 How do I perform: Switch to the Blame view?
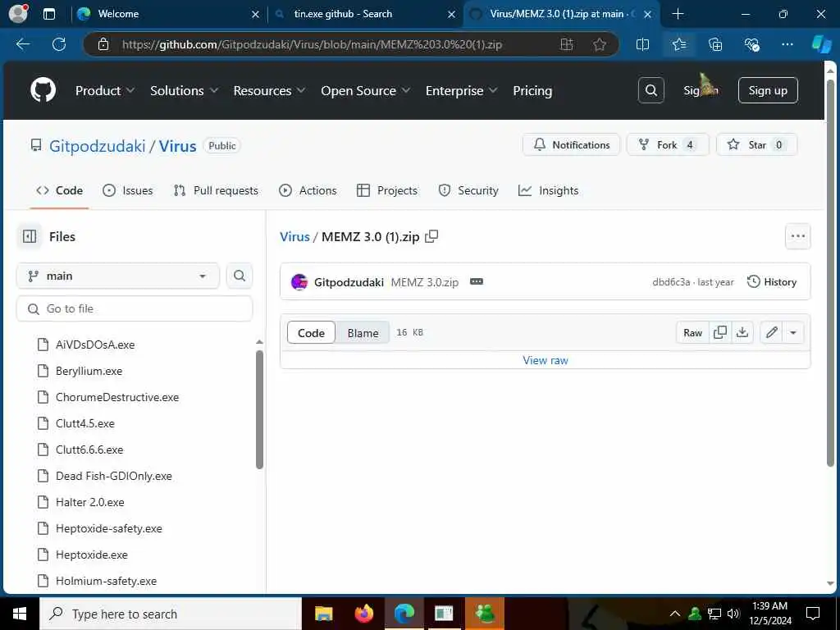click(363, 333)
